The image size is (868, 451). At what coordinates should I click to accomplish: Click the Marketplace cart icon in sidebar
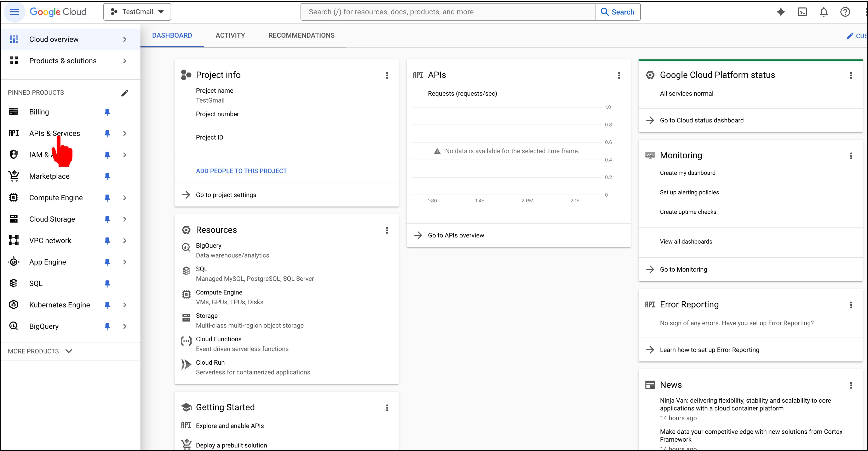13,176
